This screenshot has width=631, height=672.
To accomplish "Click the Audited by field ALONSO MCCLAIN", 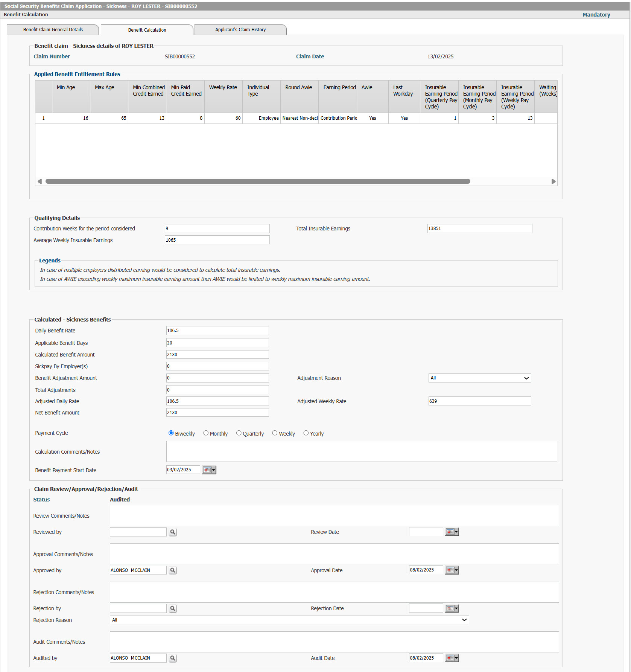I will 138,658.
